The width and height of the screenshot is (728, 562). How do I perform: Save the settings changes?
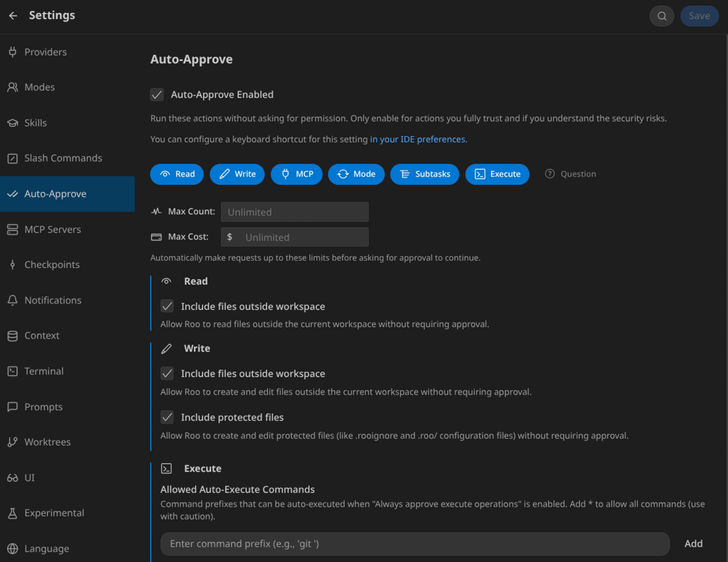[699, 16]
